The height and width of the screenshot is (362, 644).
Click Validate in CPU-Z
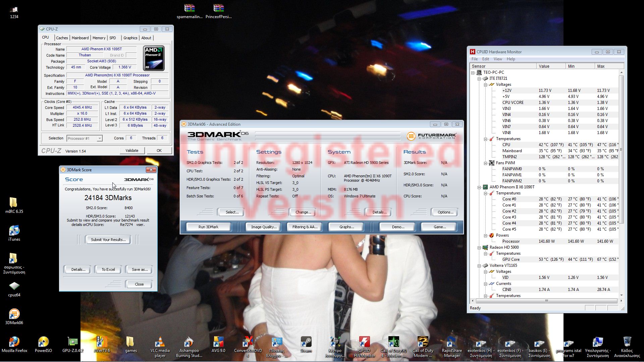point(132,150)
